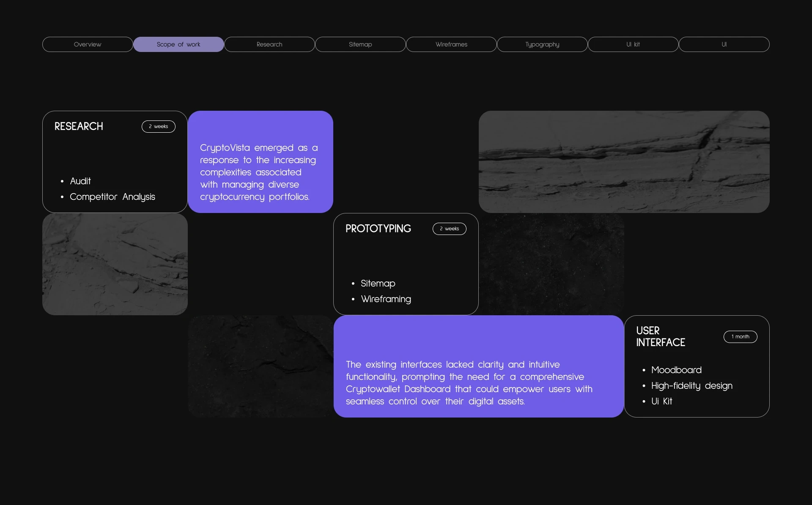The height and width of the screenshot is (505, 812).
Task: Click the wide rock texture image at top right
Action: [624, 162]
